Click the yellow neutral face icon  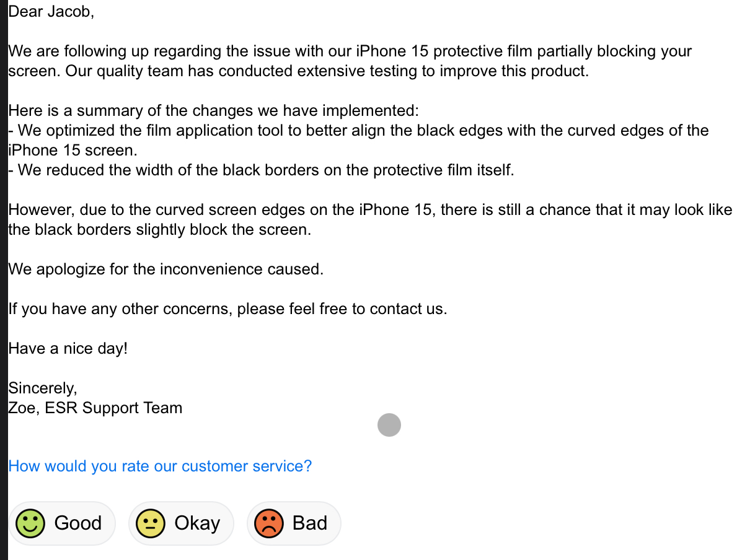pyautogui.click(x=151, y=523)
